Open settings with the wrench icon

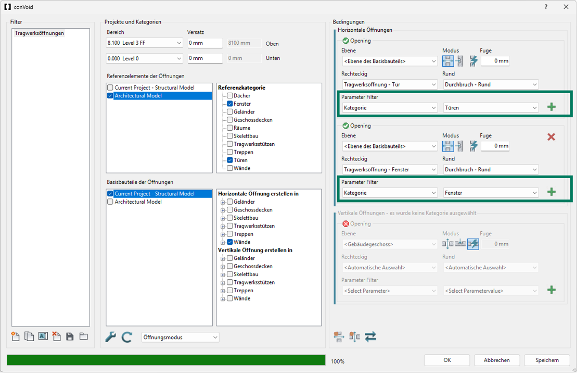pos(111,336)
